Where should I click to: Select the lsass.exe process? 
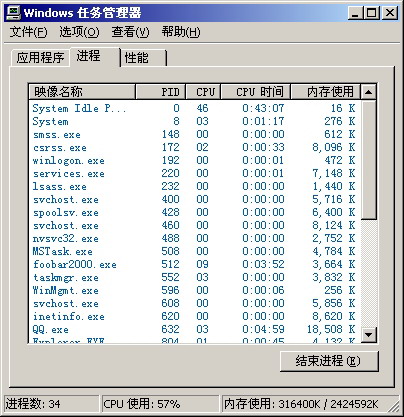[195, 186]
